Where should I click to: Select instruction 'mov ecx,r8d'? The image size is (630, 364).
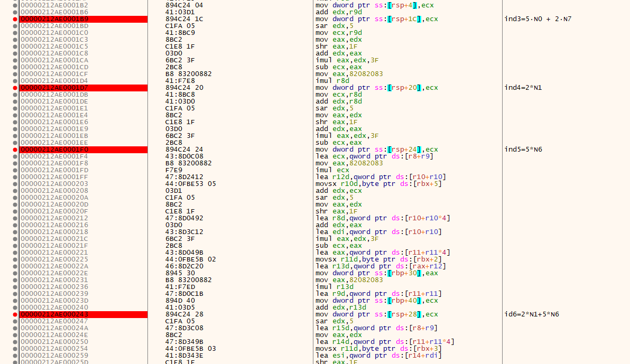click(339, 95)
